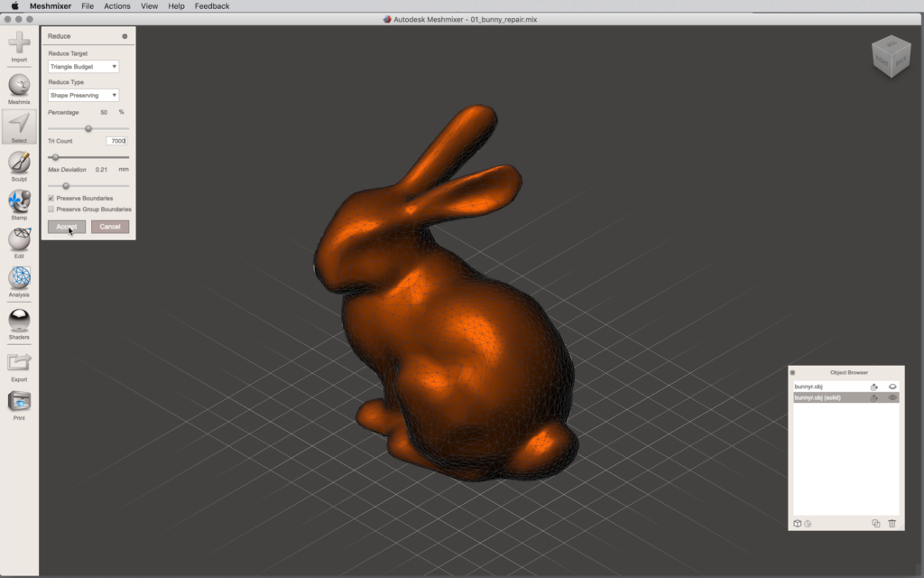This screenshot has width=924, height=578.
Task: Delete object with the trash icon
Action: click(x=892, y=524)
